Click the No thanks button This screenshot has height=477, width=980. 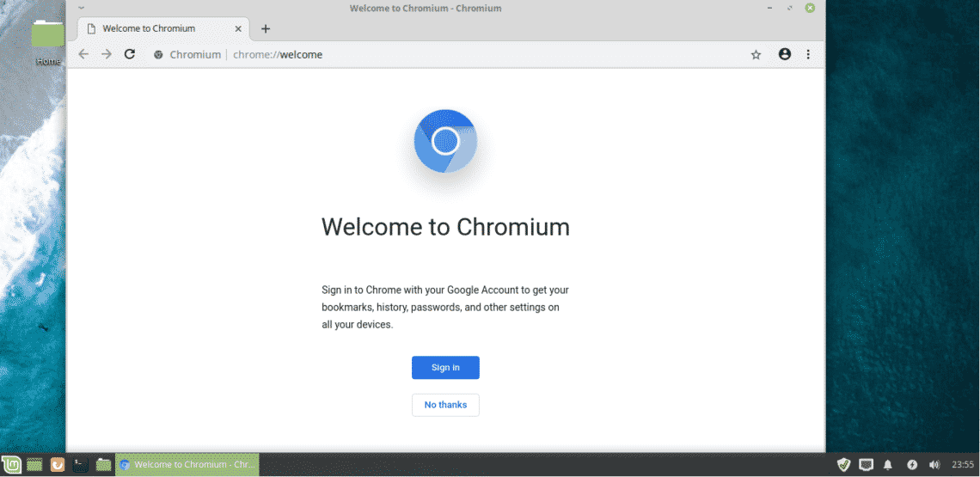[445, 405]
